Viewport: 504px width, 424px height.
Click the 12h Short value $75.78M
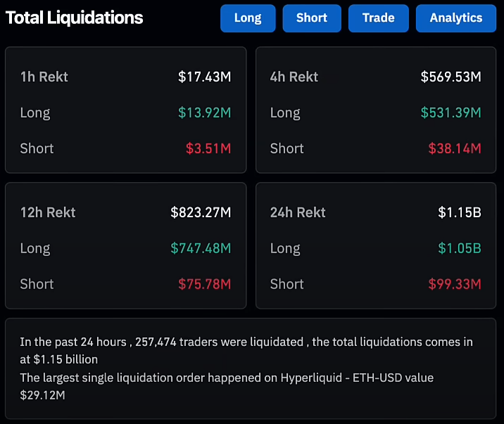click(x=204, y=284)
